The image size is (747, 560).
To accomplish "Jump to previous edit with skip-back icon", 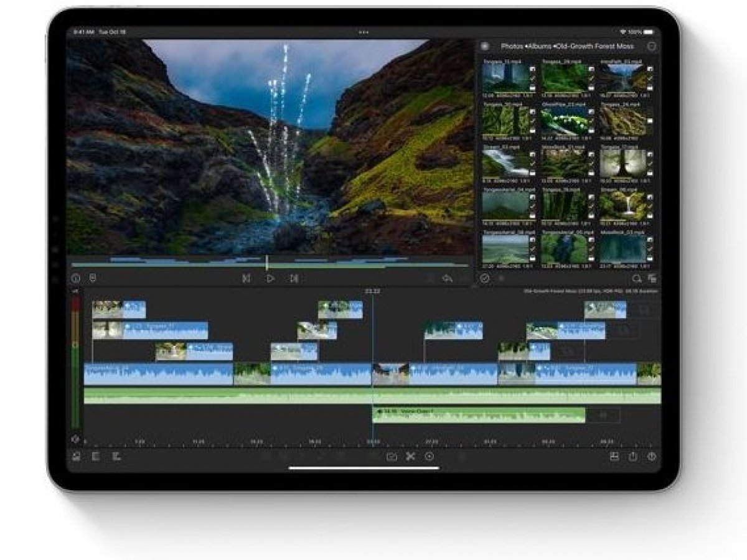I will 246,279.
